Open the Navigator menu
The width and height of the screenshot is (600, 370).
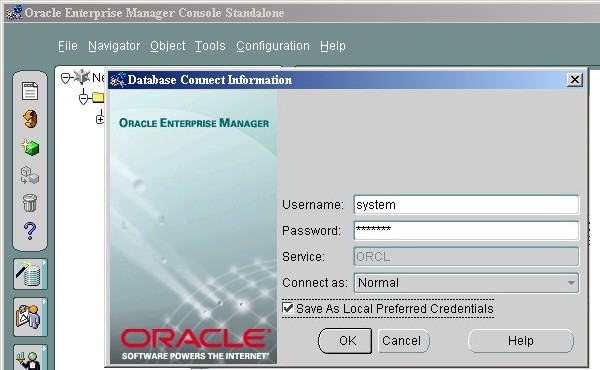[x=114, y=46]
